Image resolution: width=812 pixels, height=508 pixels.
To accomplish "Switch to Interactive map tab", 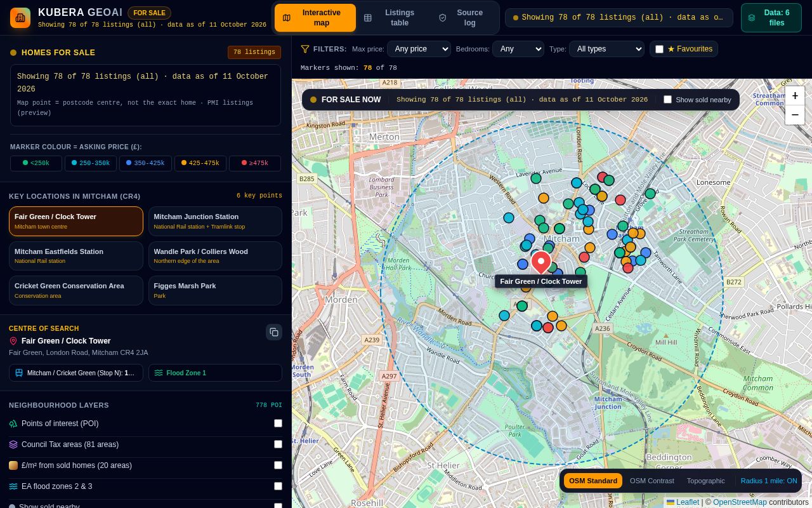I will pyautogui.click(x=315, y=18).
